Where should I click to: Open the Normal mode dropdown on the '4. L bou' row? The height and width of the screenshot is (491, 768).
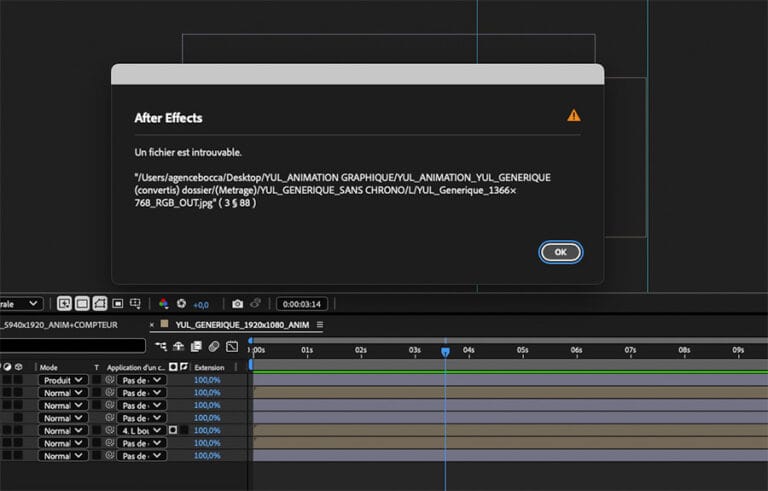pos(63,431)
